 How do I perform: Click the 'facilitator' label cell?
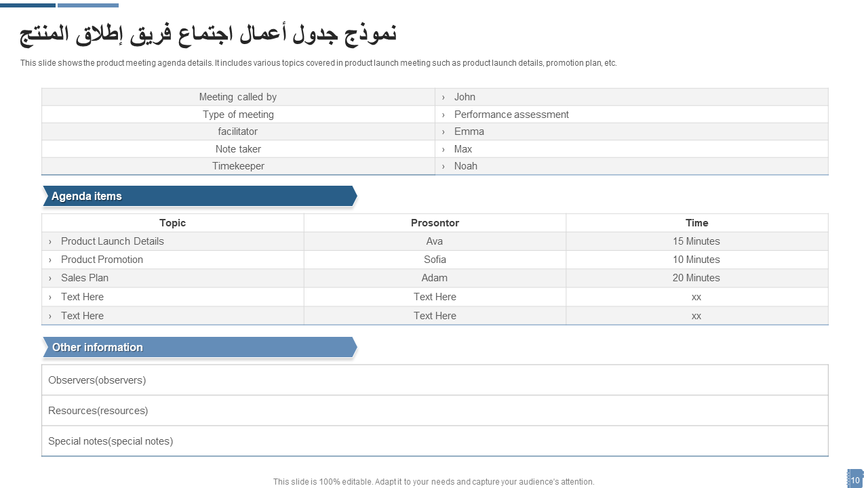(x=238, y=131)
